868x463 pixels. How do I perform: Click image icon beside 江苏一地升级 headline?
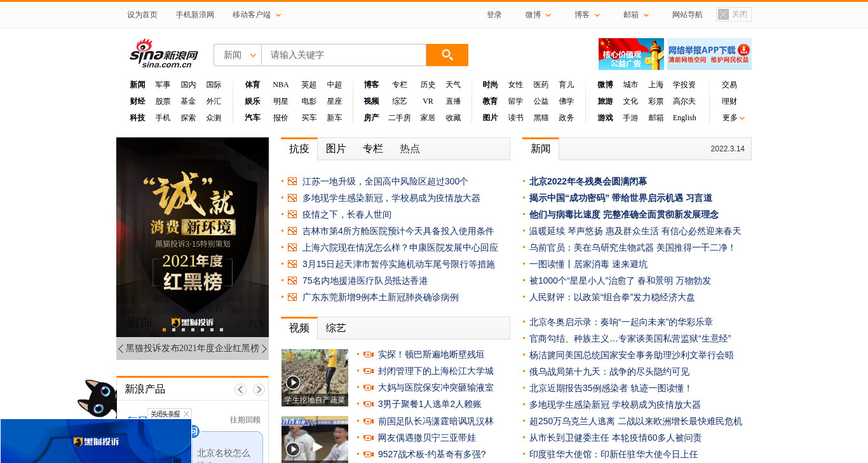point(292,181)
